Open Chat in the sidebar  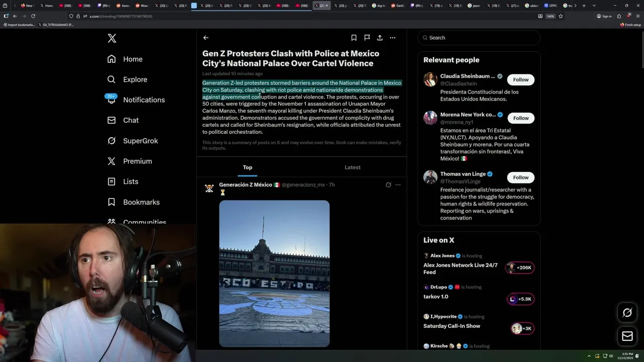point(123,120)
